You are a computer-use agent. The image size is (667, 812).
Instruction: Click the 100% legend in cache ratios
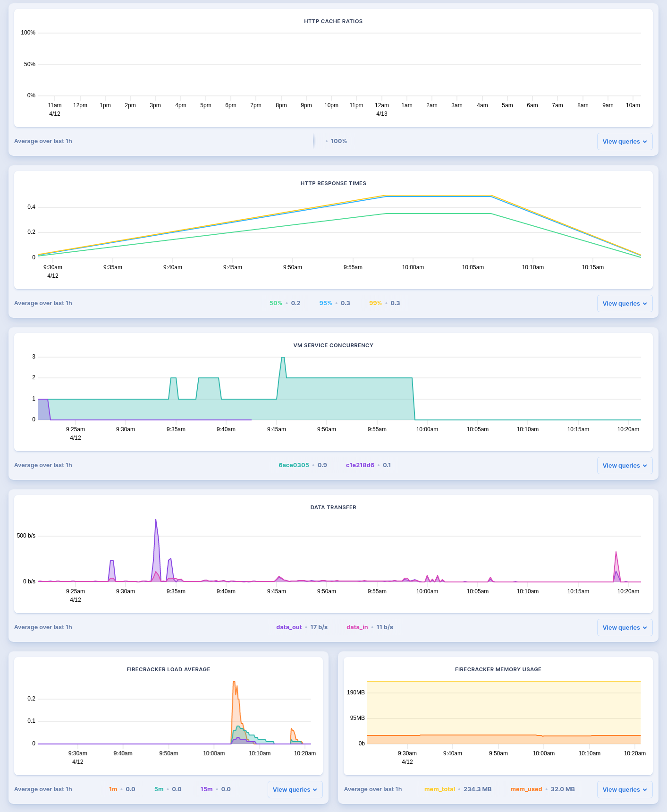pyautogui.click(x=338, y=141)
